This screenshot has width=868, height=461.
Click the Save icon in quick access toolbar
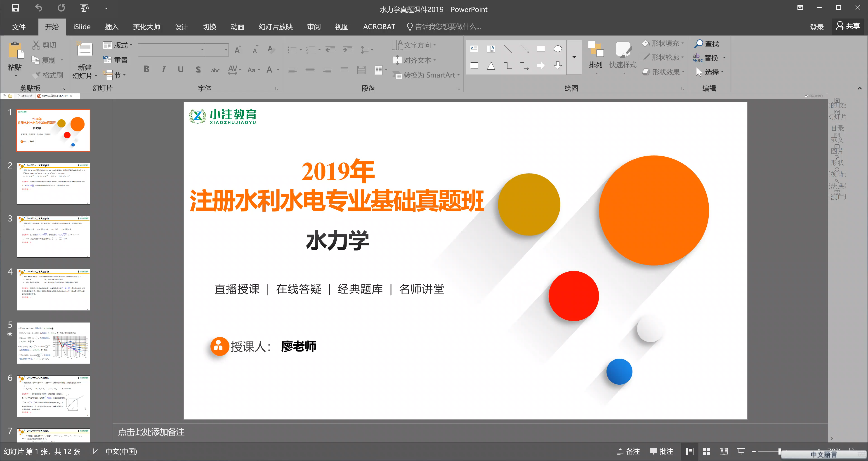click(15, 8)
